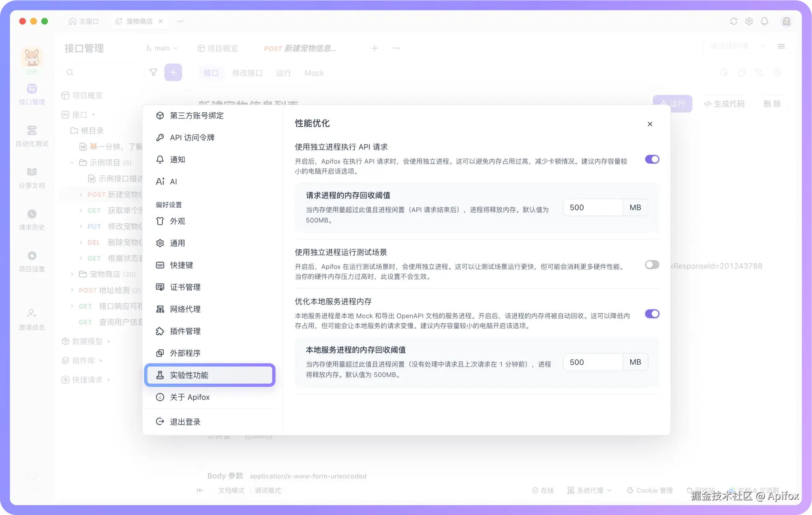Click 退出登录 at the bottom of the menu
The height and width of the screenshot is (515, 812).
(x=185, y=421)
